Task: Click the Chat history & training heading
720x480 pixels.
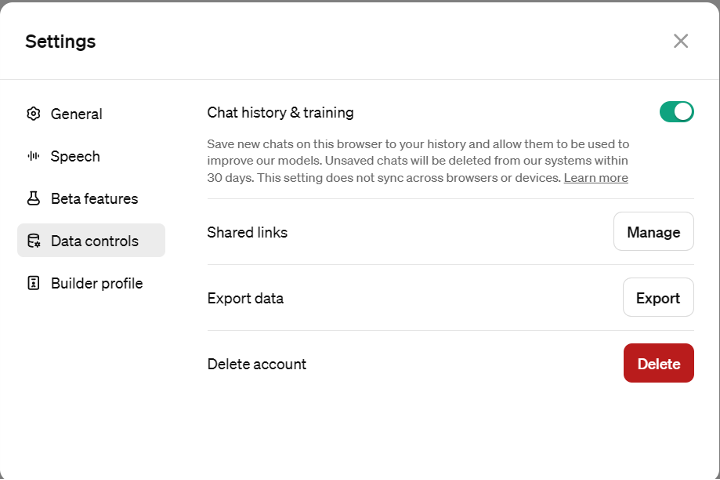Action: (280, 113)
